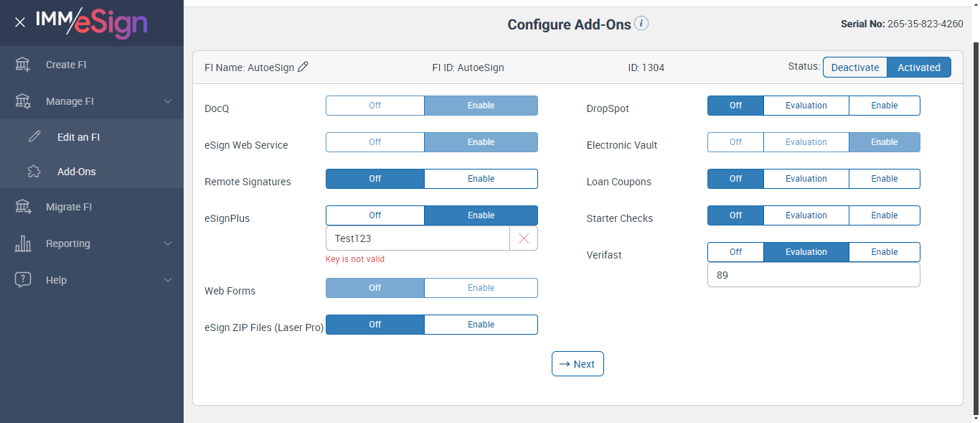This screenshot has width=980, height=423.
Task: Enable Remote Signatures
Action: [481, 179]
